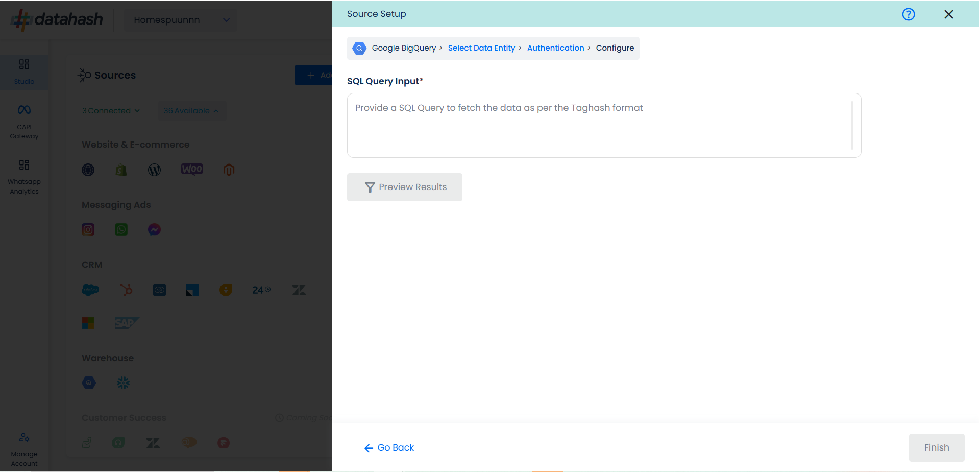Select the Snowflake warehouse icon
This screenshot has height=472, width=980.
(x=123, y=383)
